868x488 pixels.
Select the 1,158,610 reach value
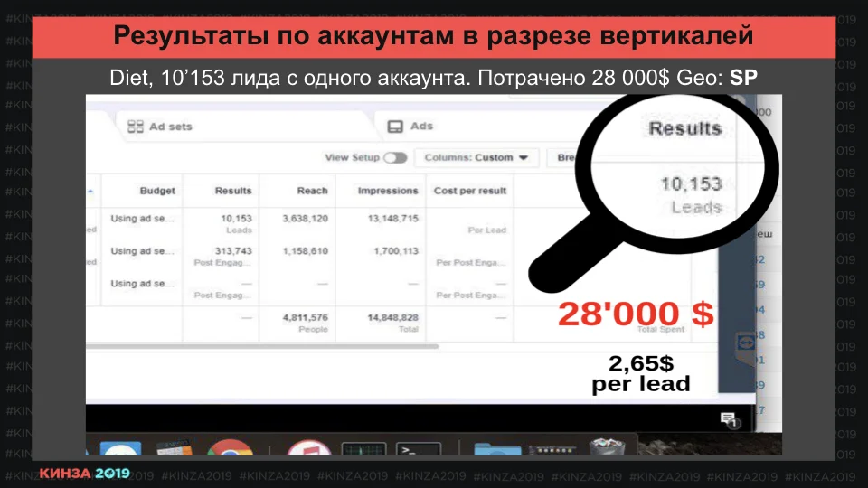point(305,251)
